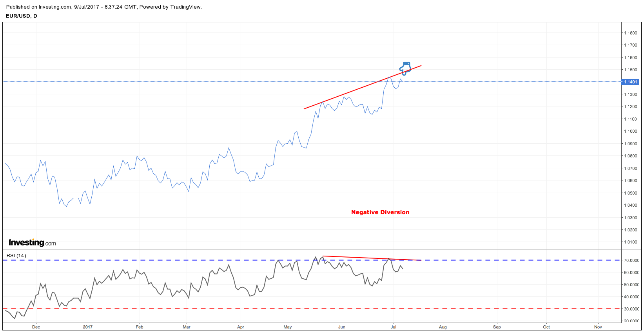The image size is (644, 332).
Task: Click the RSI (14) indicator label
Action: pos(16,256)
